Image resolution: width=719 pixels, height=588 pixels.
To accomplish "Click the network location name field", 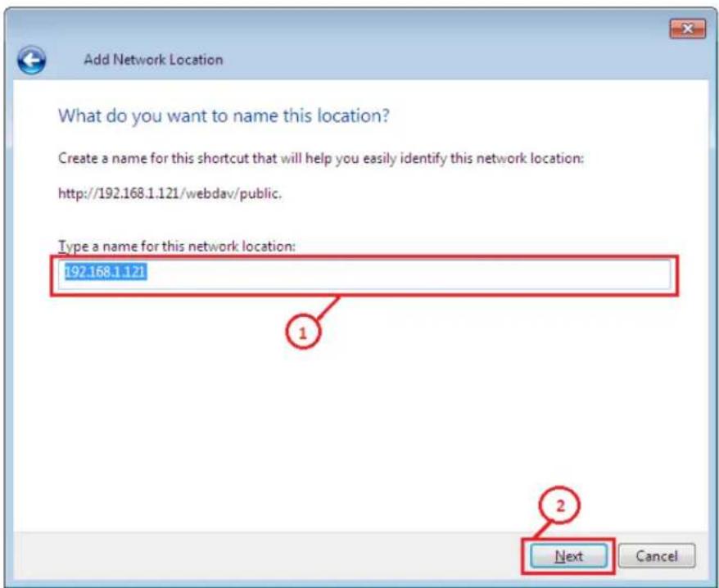I will [x=364, y=274].
